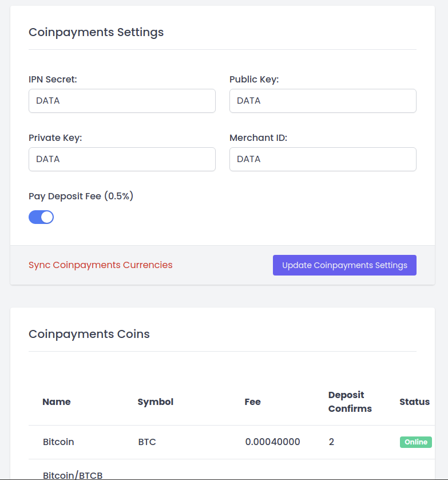448x480 pixels.
Task: Click the Deposit Confirms column header
Action: coord(350,402)
